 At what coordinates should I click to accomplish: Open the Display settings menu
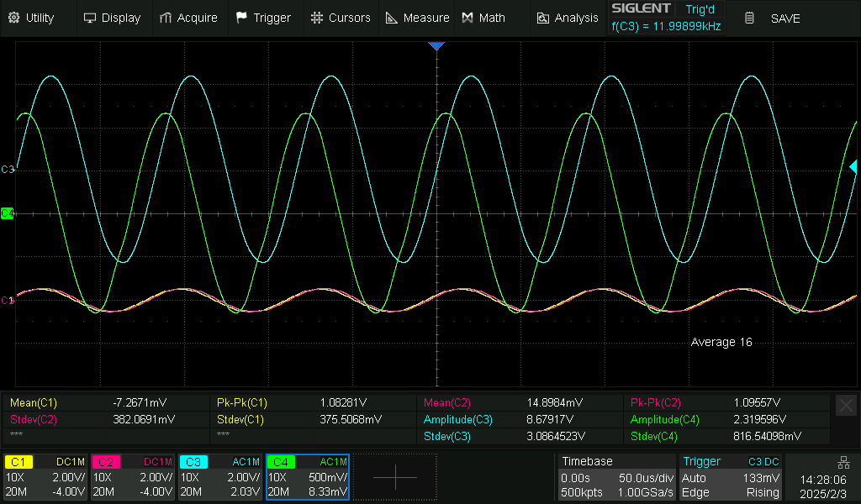[x=90, y=18]
